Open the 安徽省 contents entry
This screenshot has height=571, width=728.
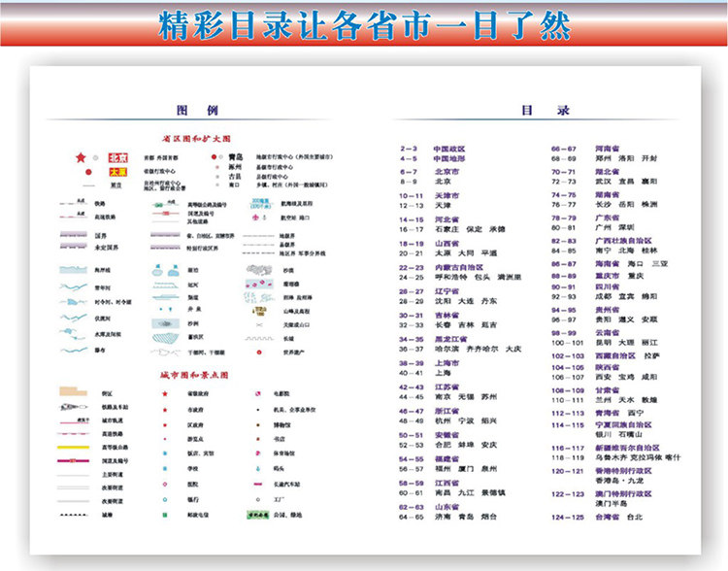[447, 435]
